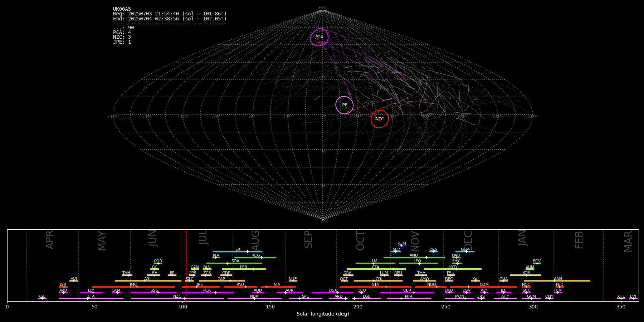Click the CAP shower label in the timeline
The height and width of the screenshot is (322, 644).
[221, 279]
